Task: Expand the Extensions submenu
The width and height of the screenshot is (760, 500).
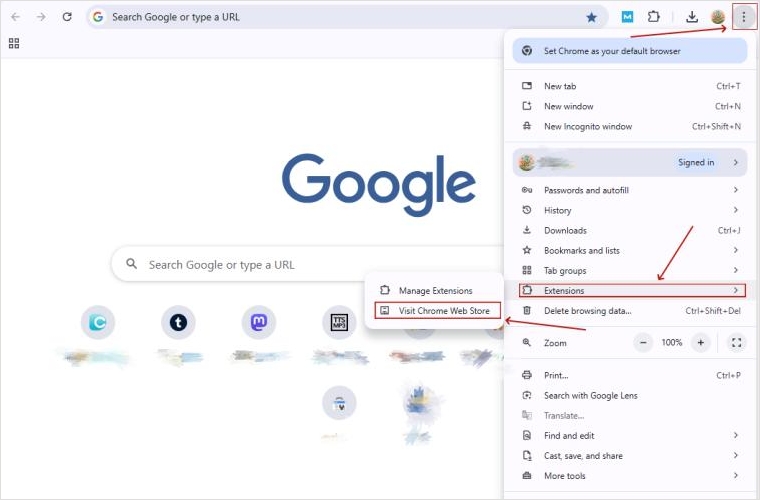Action: point(632,290)
